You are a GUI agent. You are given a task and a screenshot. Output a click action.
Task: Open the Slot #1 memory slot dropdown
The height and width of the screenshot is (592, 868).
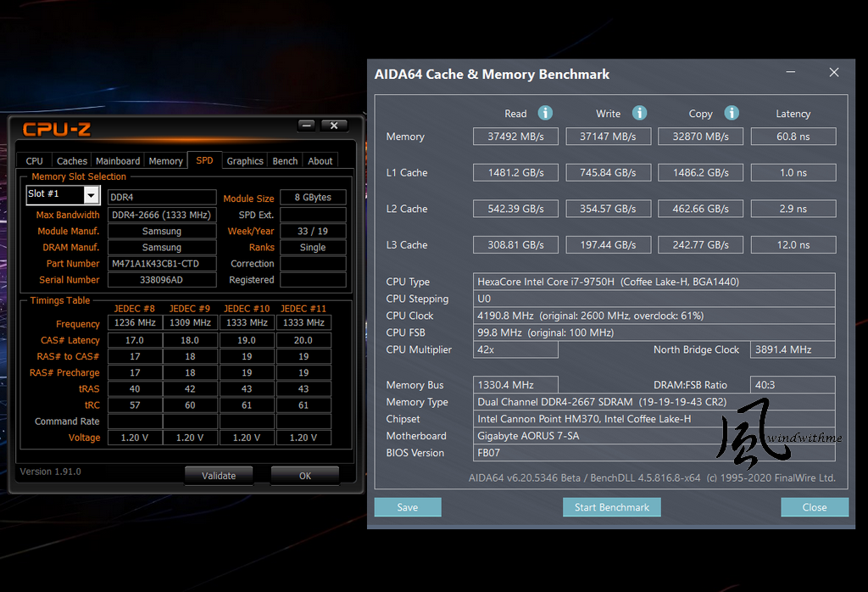coord(91,195)
